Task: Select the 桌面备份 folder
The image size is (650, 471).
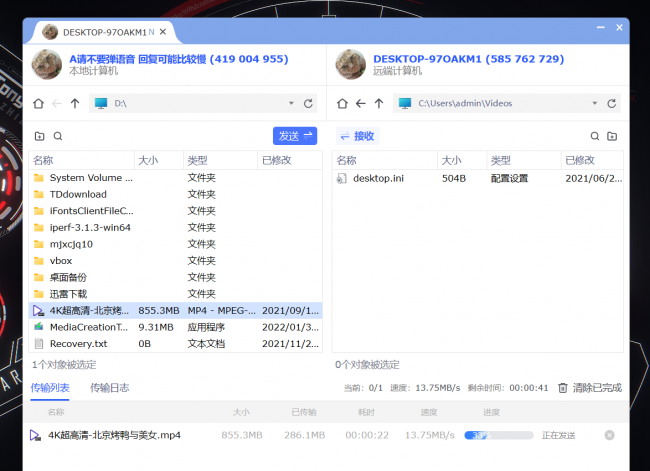Action: point(175,277)
